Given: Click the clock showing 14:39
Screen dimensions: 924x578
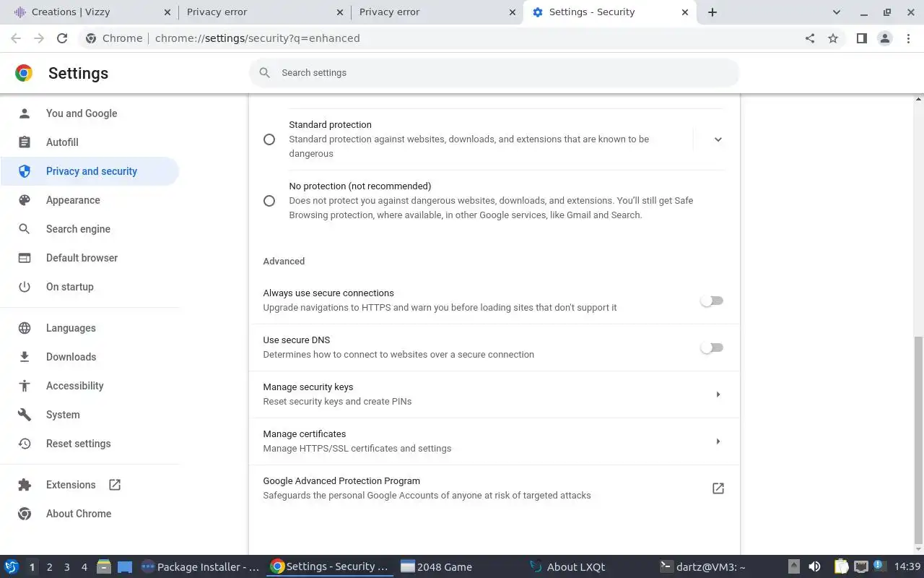Looking at the screenshot, I should pyautogui.click(x=907, y=567).
